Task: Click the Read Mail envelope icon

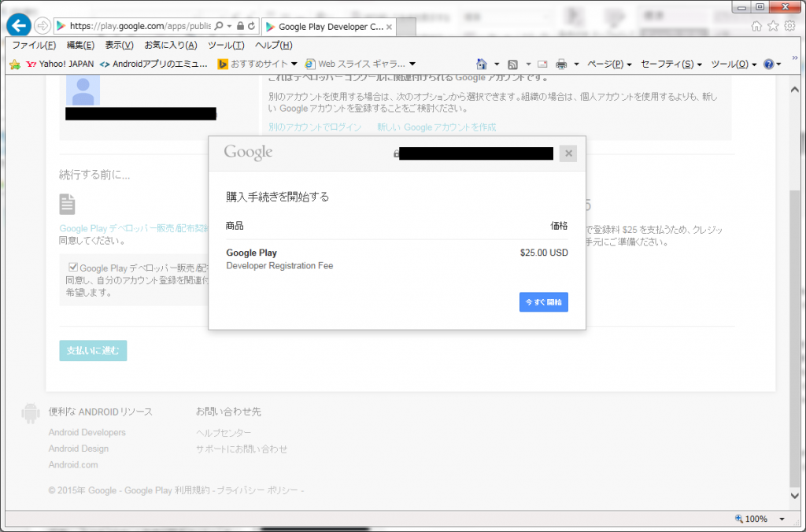Action: [x=544, y=63]
